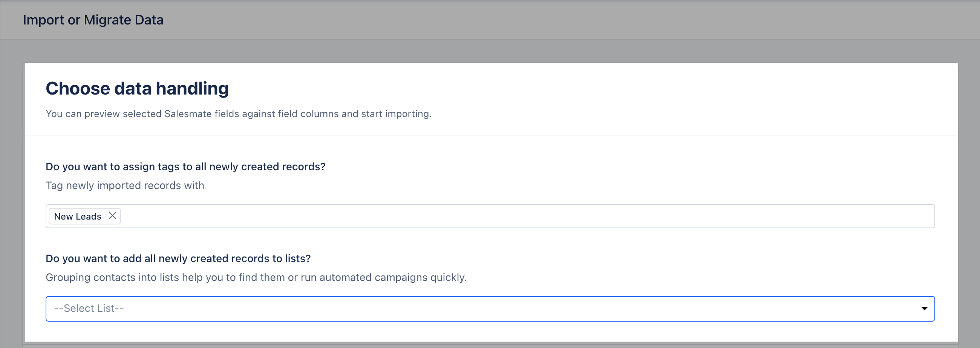Click the Grouping contacts into lists hint
The image size is (980, 348).
256,277
